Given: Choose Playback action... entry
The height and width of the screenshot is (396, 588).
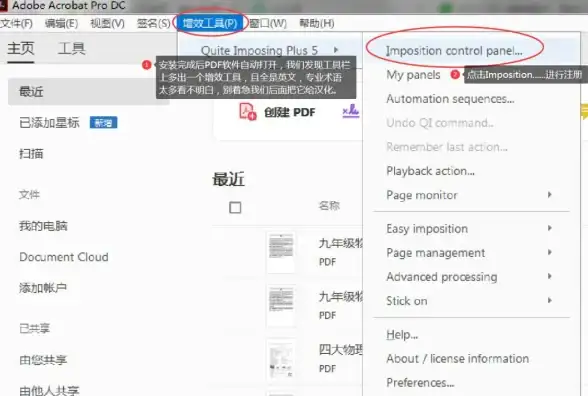Looking at the screenshot, I should (x=430, y=171).
